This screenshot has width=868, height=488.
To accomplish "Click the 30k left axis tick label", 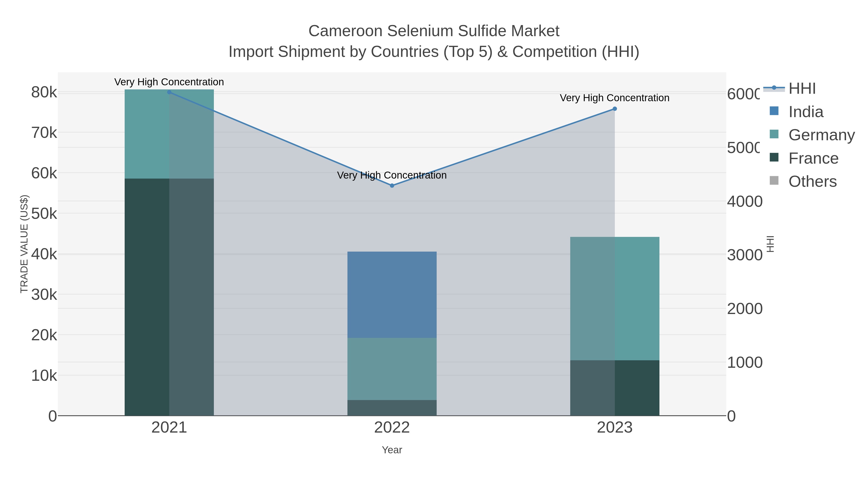I will (44, 295).
